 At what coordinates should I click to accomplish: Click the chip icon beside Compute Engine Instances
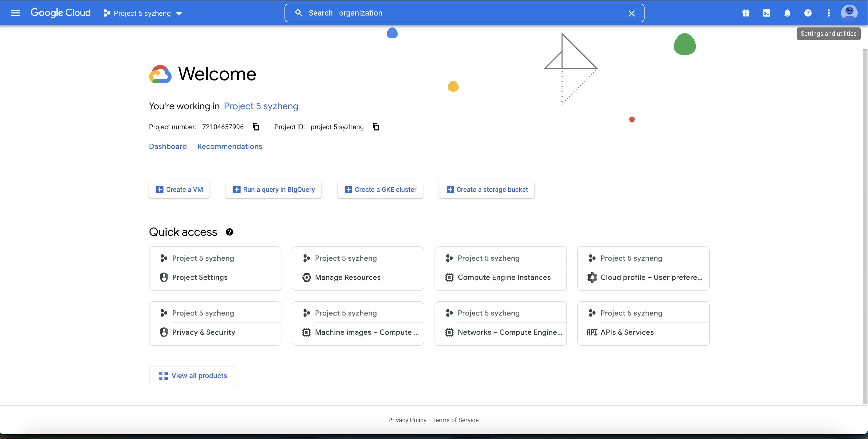point(449,277)
